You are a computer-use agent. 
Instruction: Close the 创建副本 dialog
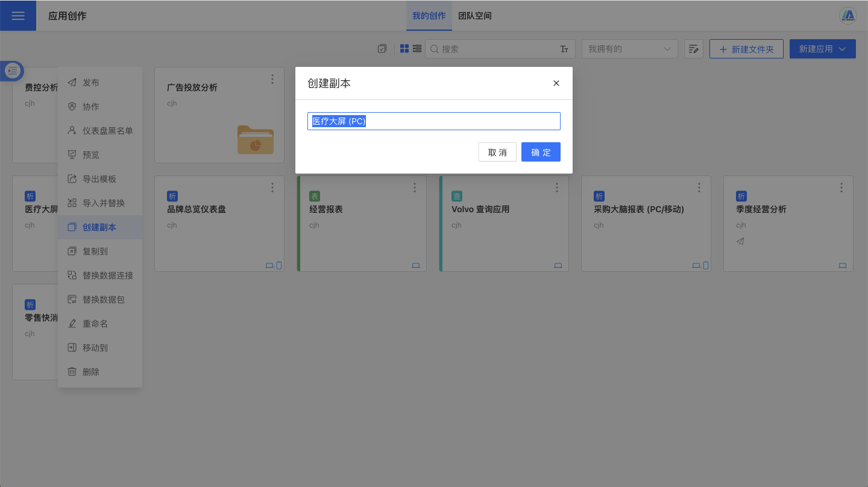(x=556, y=83)
